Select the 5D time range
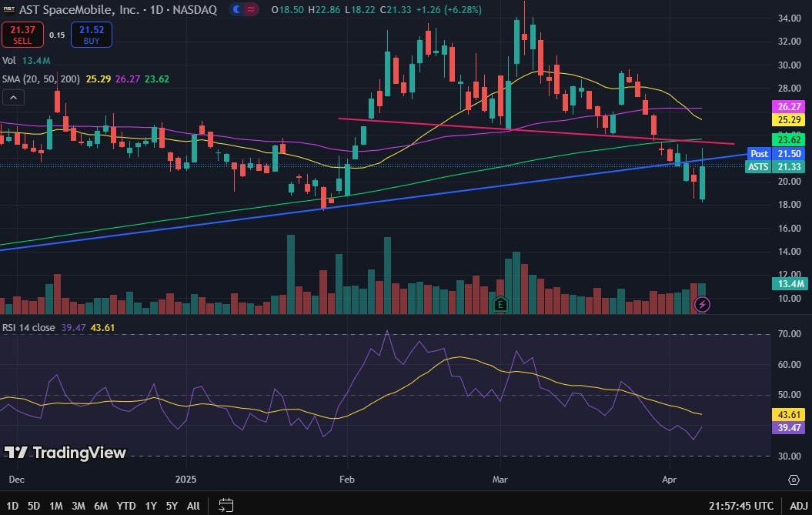 (x=34, y=506)
